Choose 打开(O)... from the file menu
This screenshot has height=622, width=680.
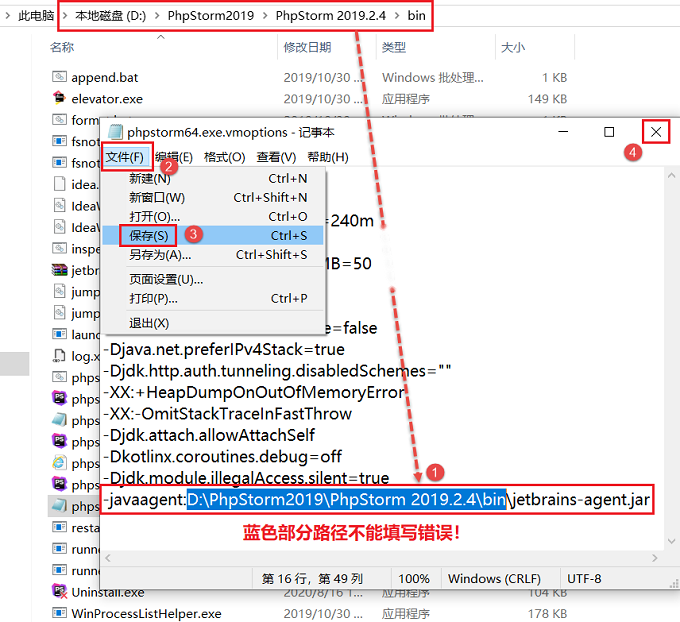coord(213,216)
